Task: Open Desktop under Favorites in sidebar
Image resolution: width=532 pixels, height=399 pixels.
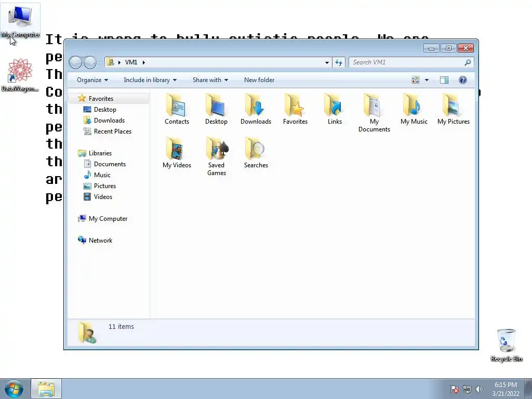Action: click(x=105, y=109)
